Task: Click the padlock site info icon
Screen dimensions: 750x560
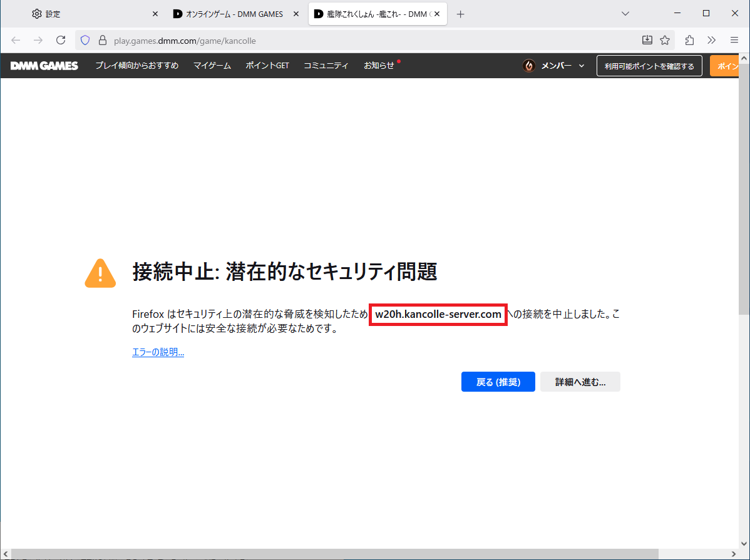Action: (x=102, y=40)
